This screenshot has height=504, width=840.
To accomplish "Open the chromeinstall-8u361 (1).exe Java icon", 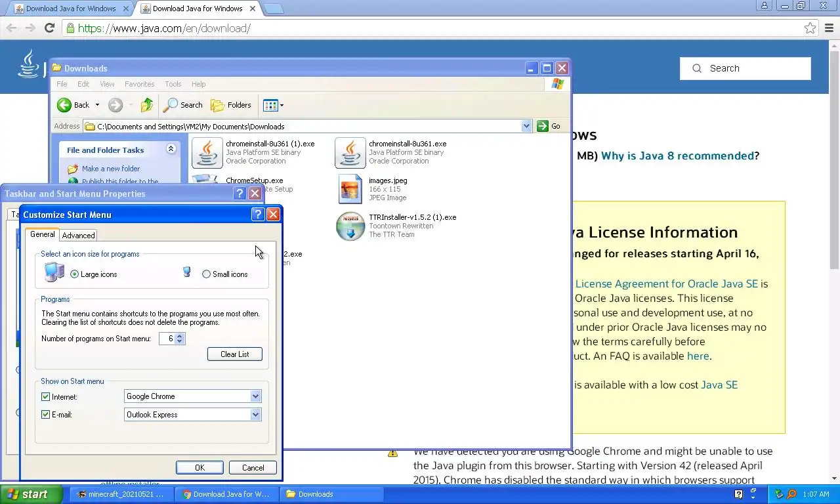I will [x=207, y=153].
